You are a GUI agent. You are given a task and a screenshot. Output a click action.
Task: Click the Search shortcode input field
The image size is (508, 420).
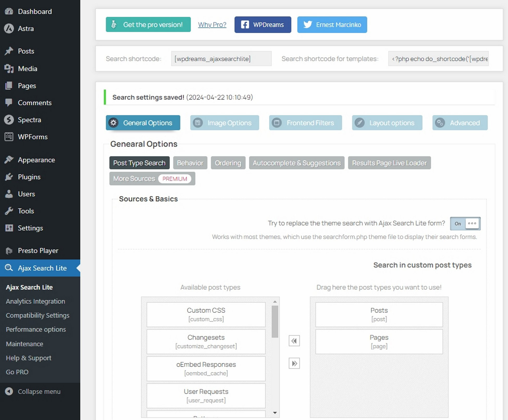[x=221, y=59]
